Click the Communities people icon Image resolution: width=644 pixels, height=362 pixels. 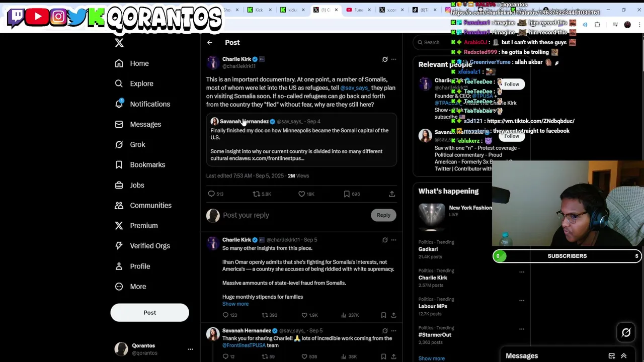pos(119,205)
